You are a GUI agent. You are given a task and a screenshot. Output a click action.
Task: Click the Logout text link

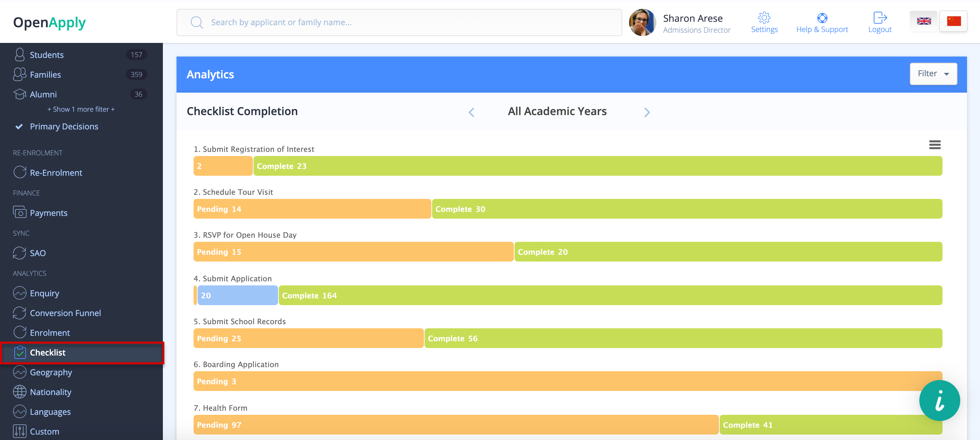[x=880, y=29]
